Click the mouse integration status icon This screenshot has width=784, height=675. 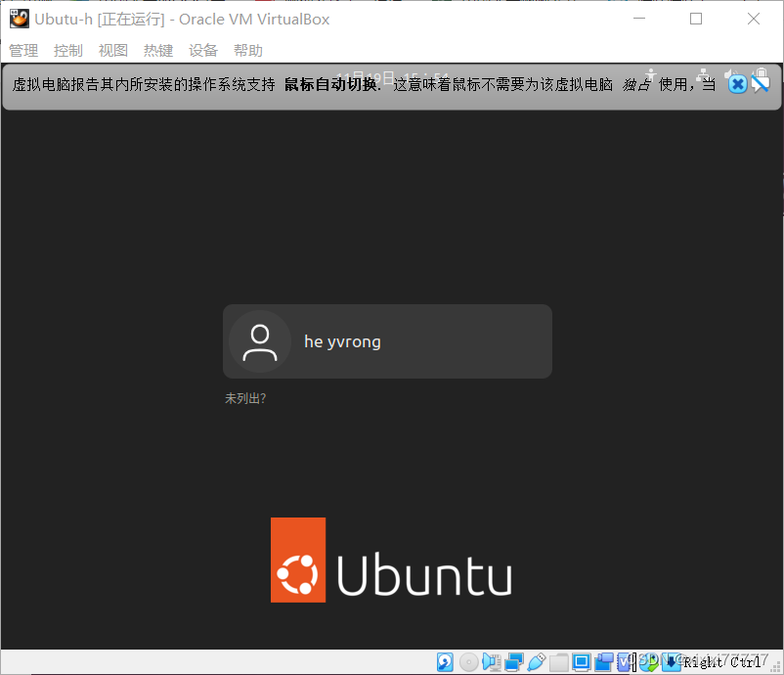coord(648,662)
